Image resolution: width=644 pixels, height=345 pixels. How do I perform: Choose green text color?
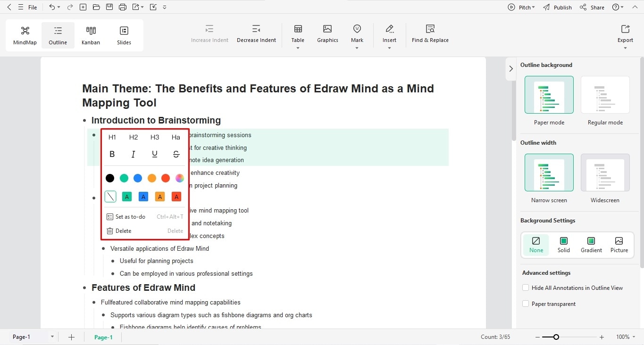124,178
